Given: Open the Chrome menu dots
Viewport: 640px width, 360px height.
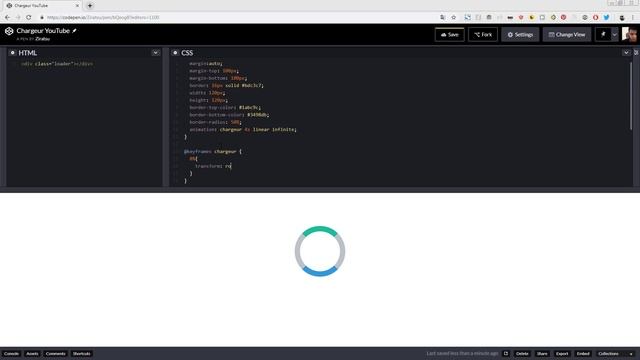Looking at the screenshot, I should tap(633, 18).
